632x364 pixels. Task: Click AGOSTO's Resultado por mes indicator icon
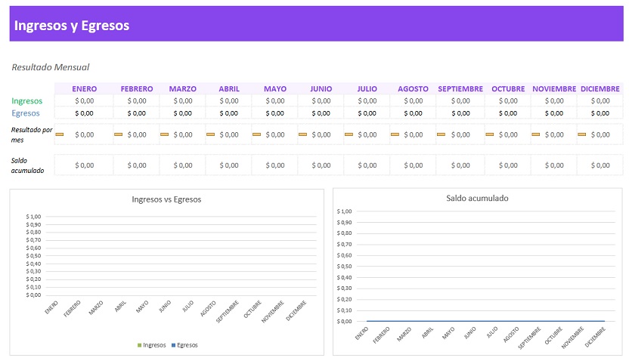click(x=395, y=134)
